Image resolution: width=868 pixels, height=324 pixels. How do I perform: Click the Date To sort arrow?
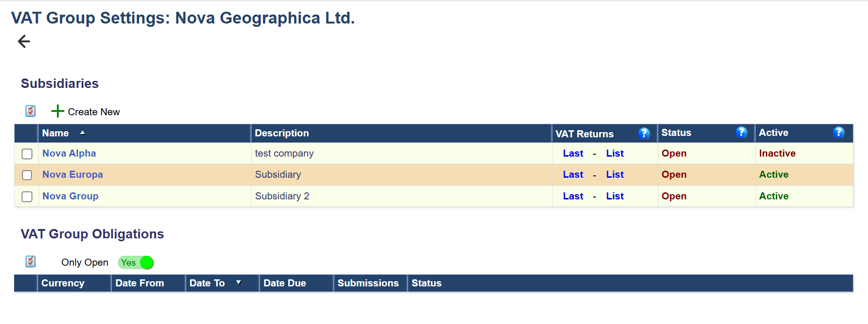(239, 283)
